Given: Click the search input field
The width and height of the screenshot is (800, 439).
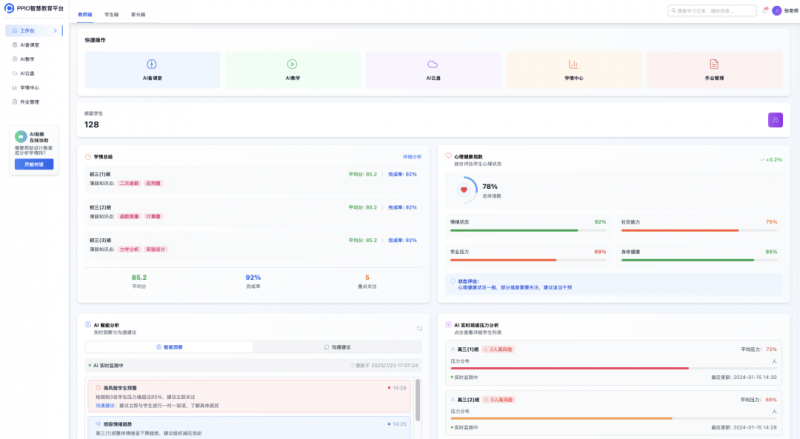Looking at the screenshot, I should point(710,11).
